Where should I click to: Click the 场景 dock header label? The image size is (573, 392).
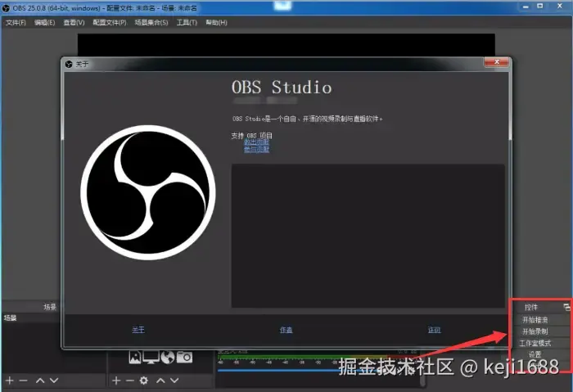[x=50, y=307]
